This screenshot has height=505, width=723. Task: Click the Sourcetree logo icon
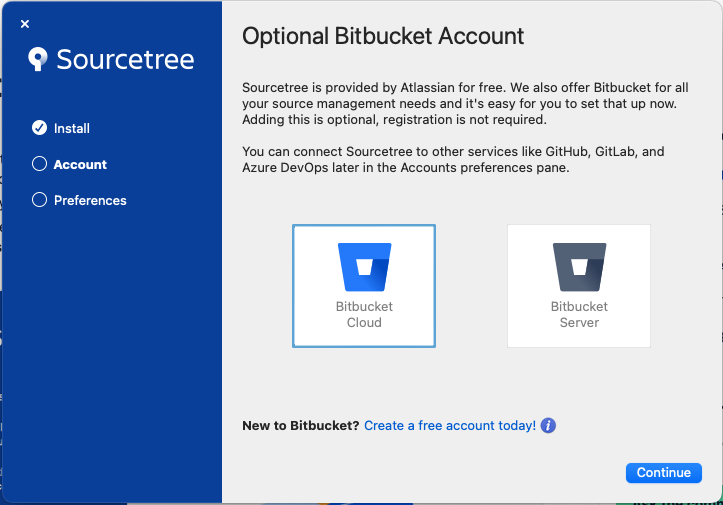[38, 59]
